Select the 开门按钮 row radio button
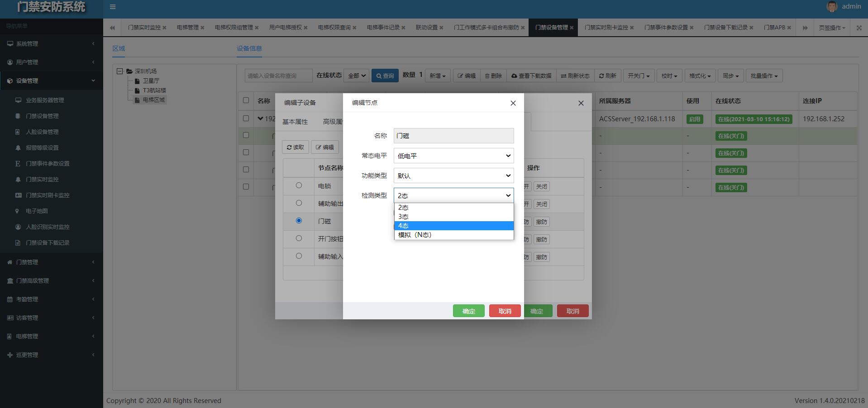 (x=299, y=238)
